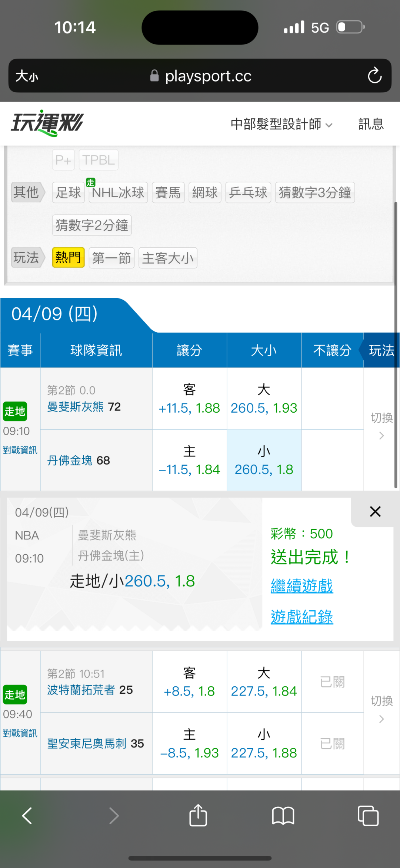The height and width of the screenshot is (868, 400).
Task: Tap the Safari share icon
Action: (x=198, y=815)
